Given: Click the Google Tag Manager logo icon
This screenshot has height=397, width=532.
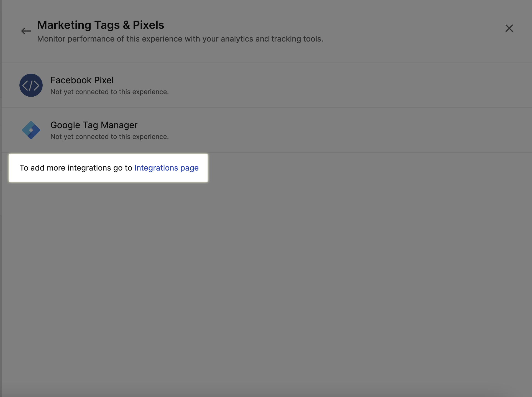Looking at the screenshot, I should pos(31,130).
